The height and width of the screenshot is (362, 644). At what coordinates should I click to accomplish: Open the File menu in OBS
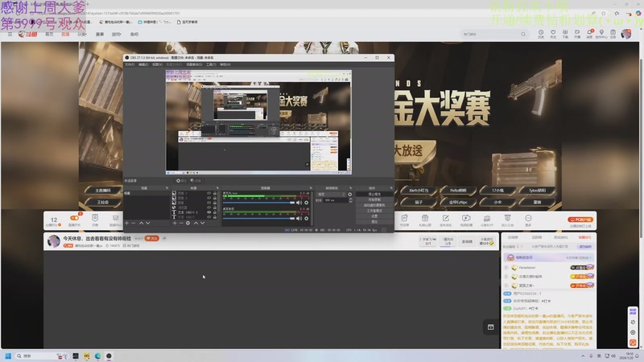[x=130, y=64]
